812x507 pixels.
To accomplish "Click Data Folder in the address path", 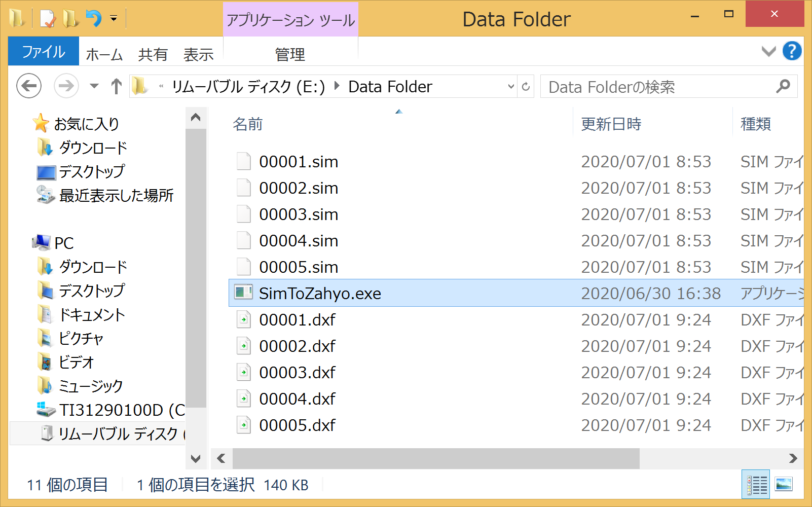I will [390, 87].
